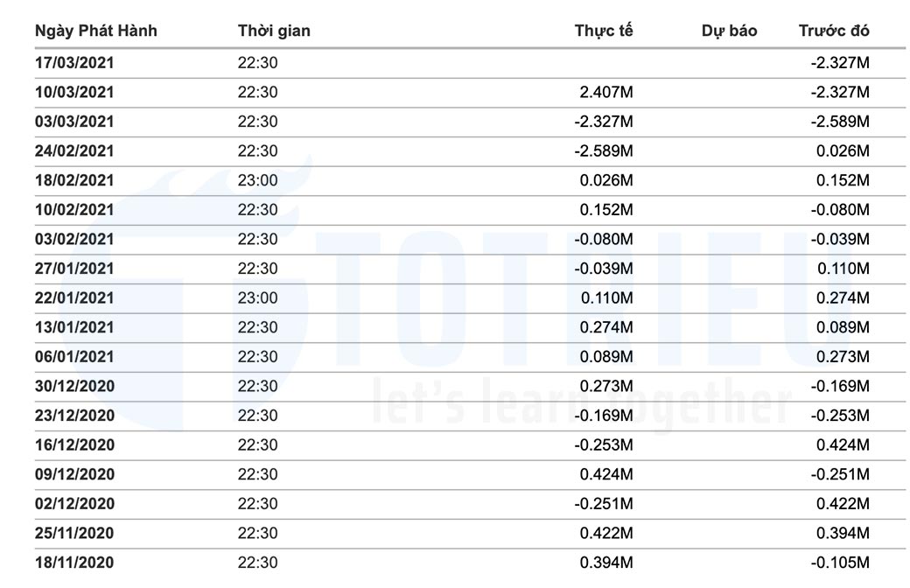
Task: Select the 06/01/2021 date entry
Action: (x=74, y=357)
